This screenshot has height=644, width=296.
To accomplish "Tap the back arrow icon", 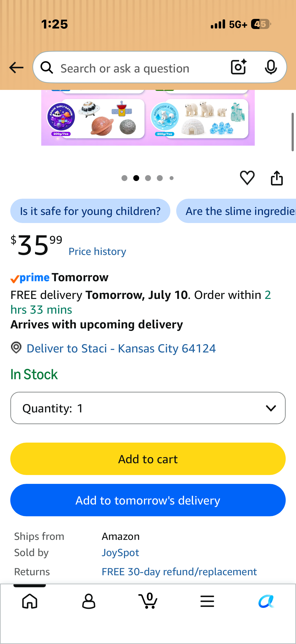I will [16, 68].
